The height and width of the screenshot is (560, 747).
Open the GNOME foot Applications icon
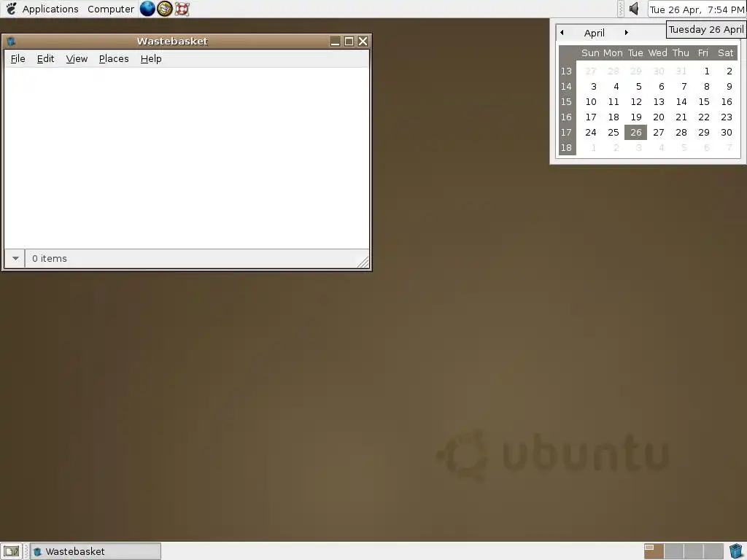pyautogui.click(x=11, y=9)
